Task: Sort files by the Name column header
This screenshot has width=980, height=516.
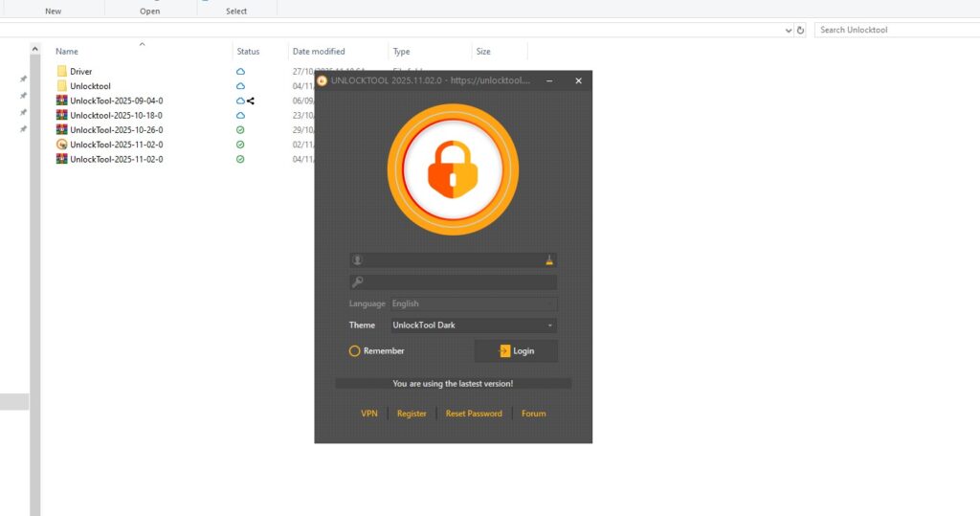Action: pos(67,52)
